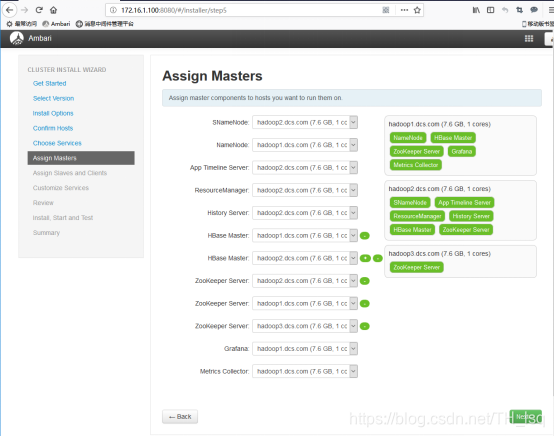Click the HBase Master tag under hadoop1
Image resolution: width=554 pixels, height=437 pixels.
click(x=453, y=138)
